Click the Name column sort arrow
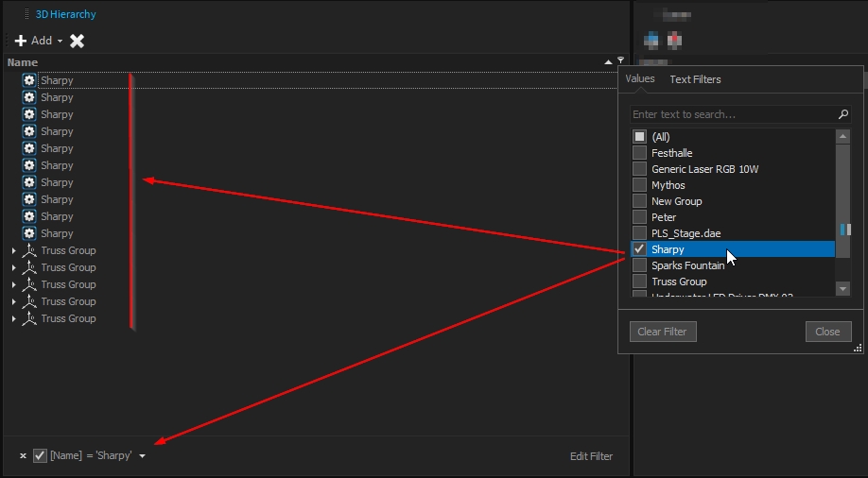 [x=608, y=62]
